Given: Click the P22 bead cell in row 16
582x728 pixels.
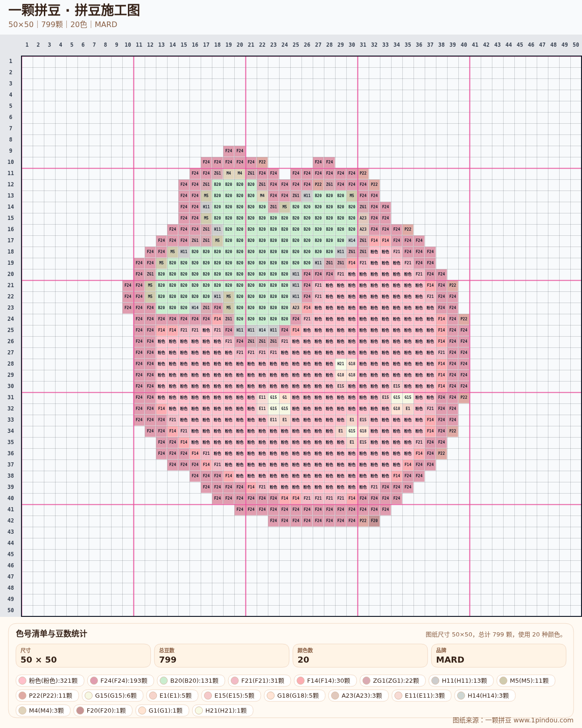Looking at the screenshot, I should point(408,229).
